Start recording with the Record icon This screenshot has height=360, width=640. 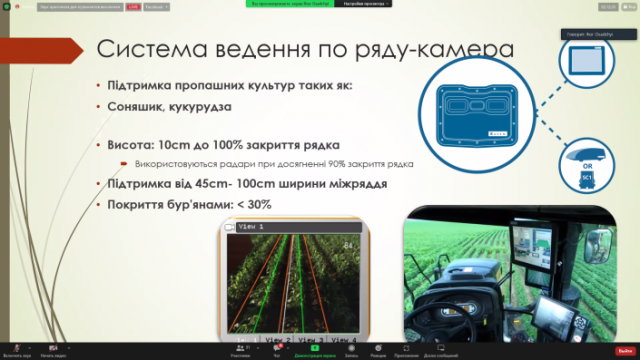(x=351, y=351)
